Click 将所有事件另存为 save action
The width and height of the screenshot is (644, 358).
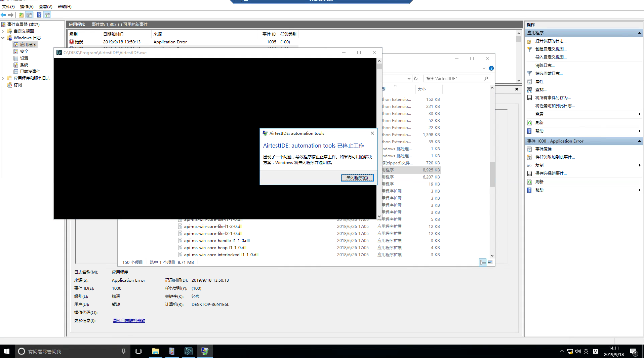click(553, 98)
